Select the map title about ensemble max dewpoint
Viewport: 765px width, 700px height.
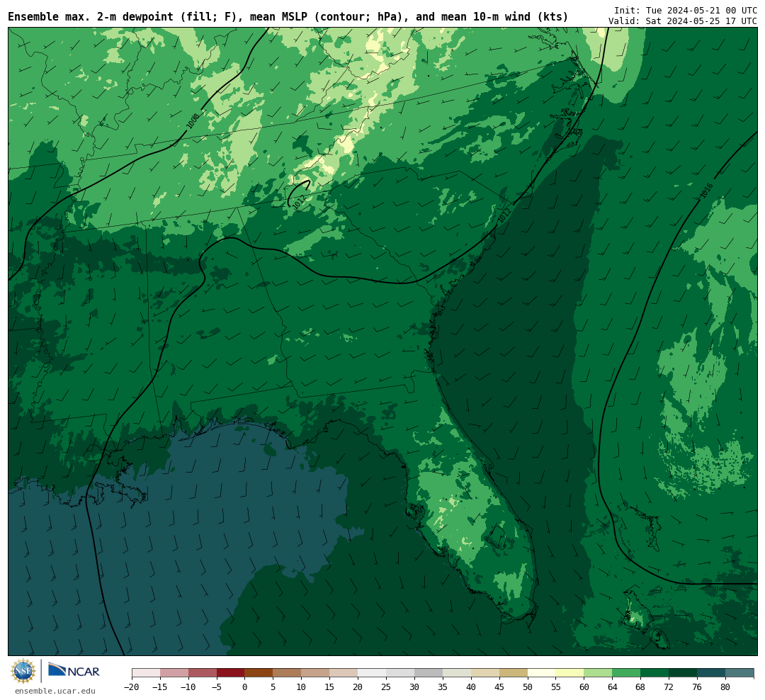[288, 16]
